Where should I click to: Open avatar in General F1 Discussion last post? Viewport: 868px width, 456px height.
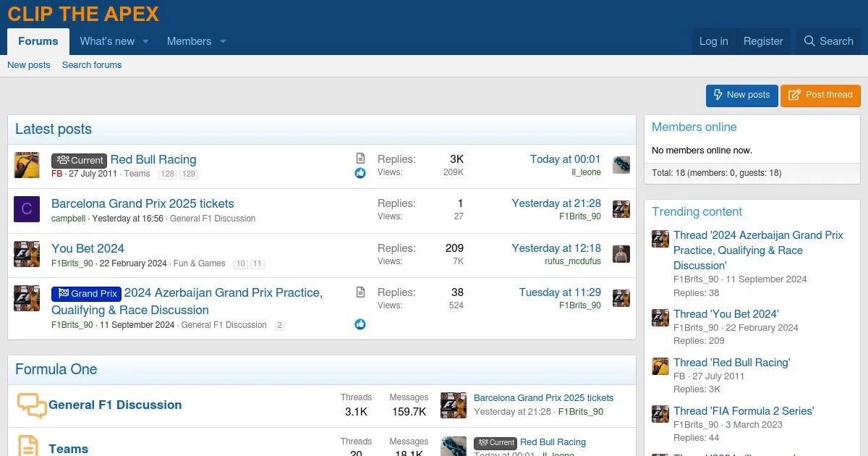pos(454,405)
